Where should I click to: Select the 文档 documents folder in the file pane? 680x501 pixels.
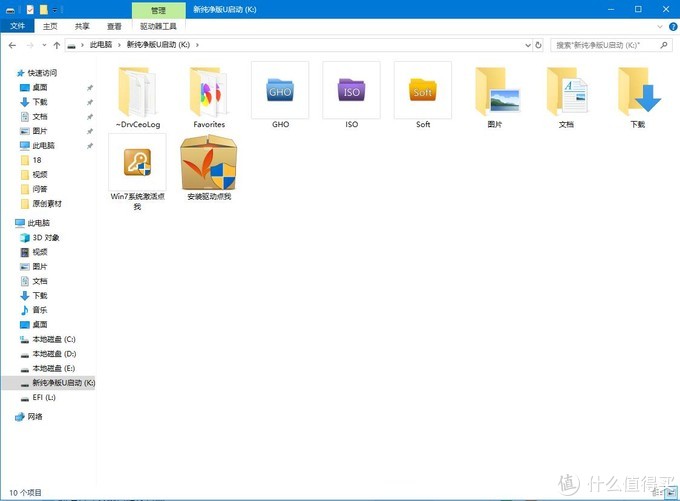coord(566,98)
